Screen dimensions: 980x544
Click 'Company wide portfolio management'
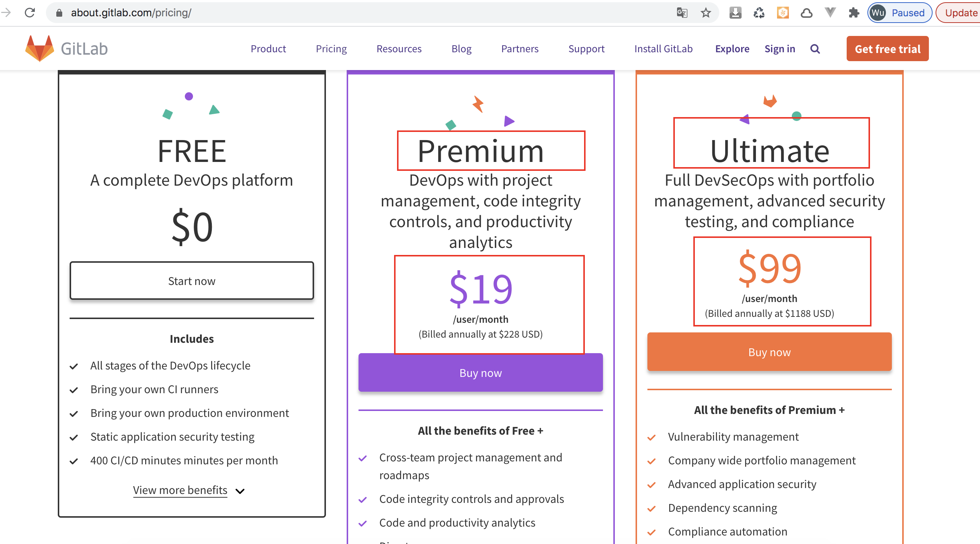click(x=762, y=461)
